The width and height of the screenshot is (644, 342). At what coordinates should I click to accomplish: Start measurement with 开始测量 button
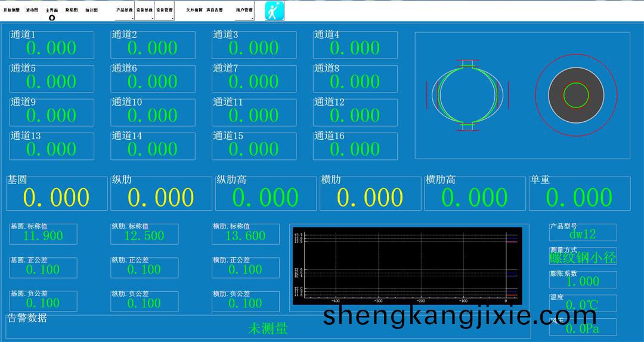click(11, 10)
